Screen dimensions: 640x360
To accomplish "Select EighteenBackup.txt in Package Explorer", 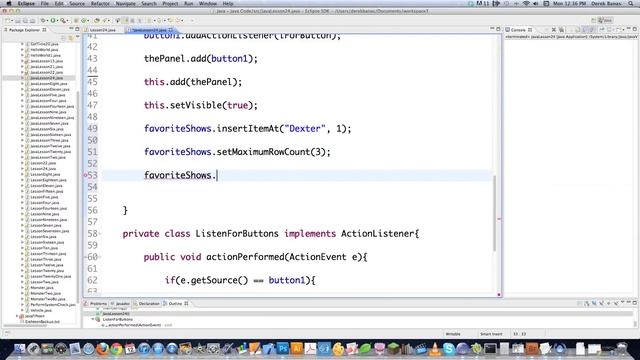I will [x=42, y=322].
